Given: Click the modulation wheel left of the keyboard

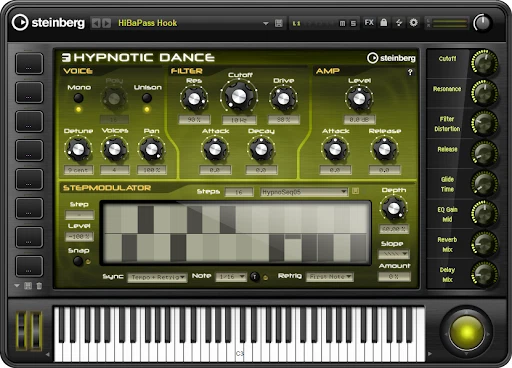Looking at the screenshot, I should tap(36, 331).
